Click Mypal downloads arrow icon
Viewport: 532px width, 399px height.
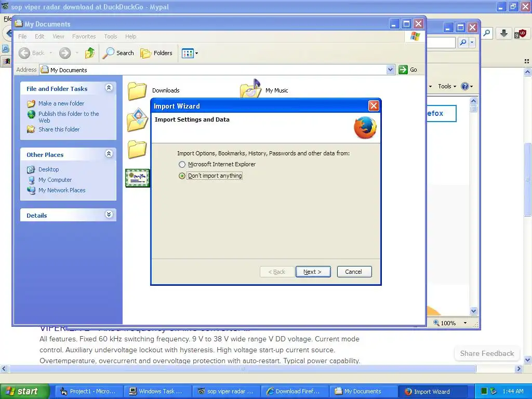point(504,33)
